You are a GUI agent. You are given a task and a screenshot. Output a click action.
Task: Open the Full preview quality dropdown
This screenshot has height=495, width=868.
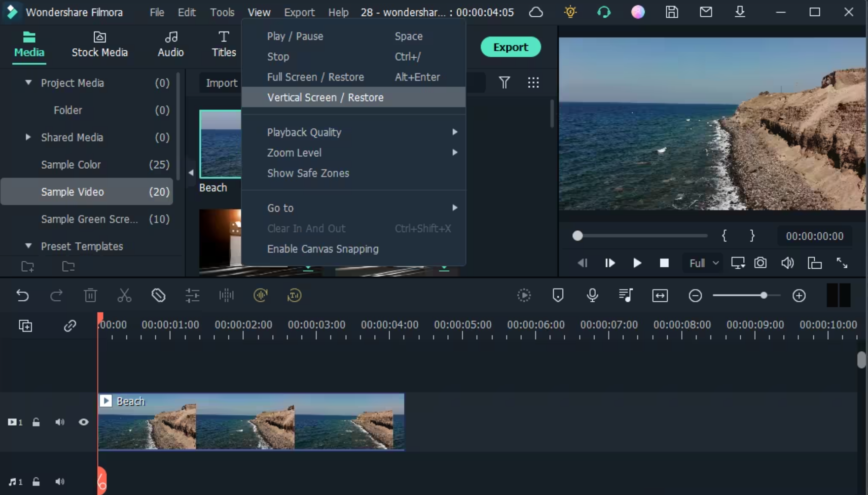[x=704, y=263]
